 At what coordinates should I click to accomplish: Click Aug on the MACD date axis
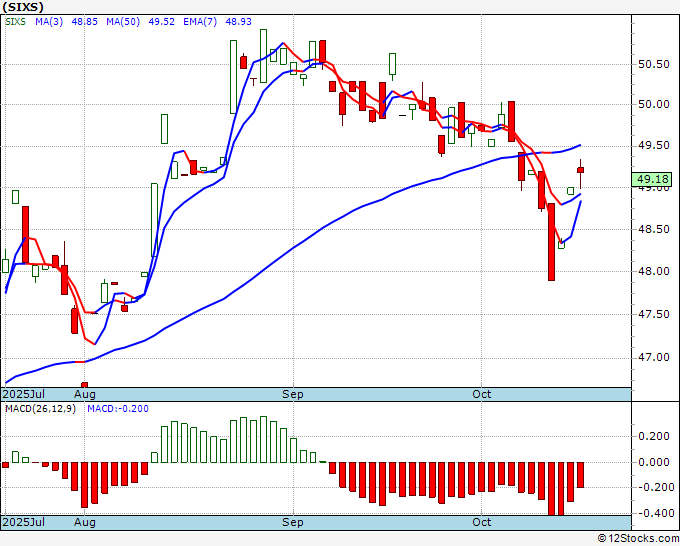point(85,522)
